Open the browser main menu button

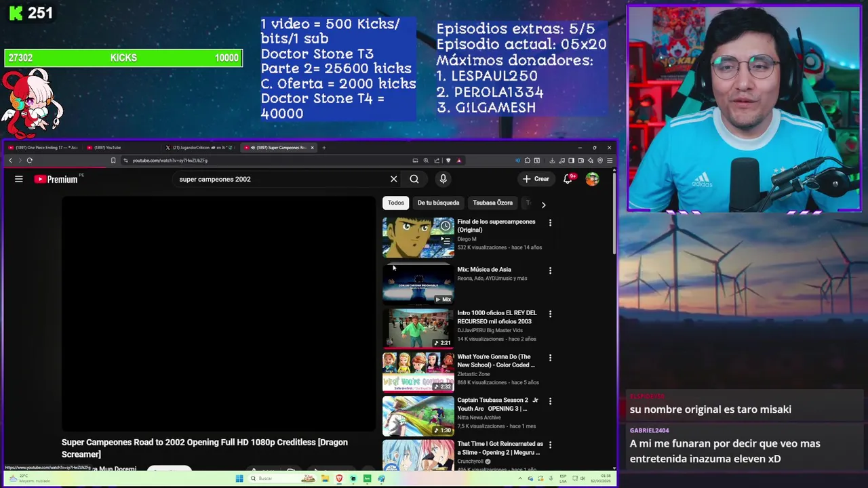pos(610,161)
